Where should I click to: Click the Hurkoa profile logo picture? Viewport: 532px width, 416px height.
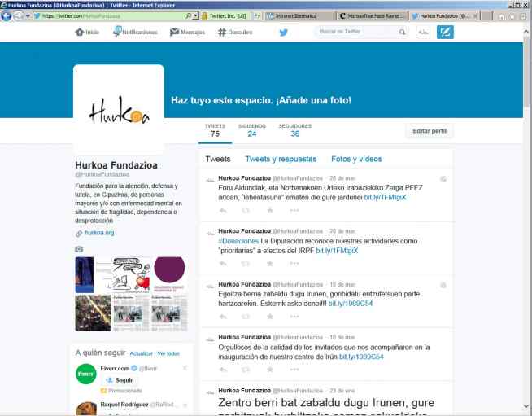(119, 108)
